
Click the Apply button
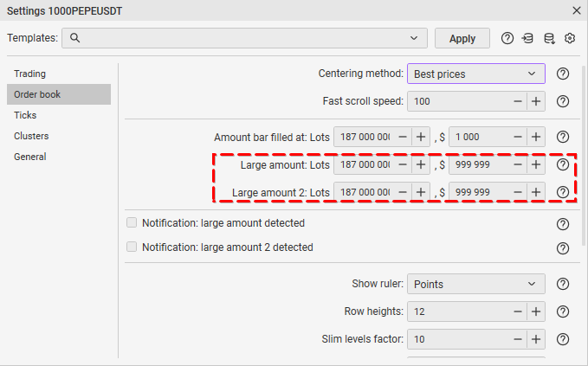pos(462,38)
